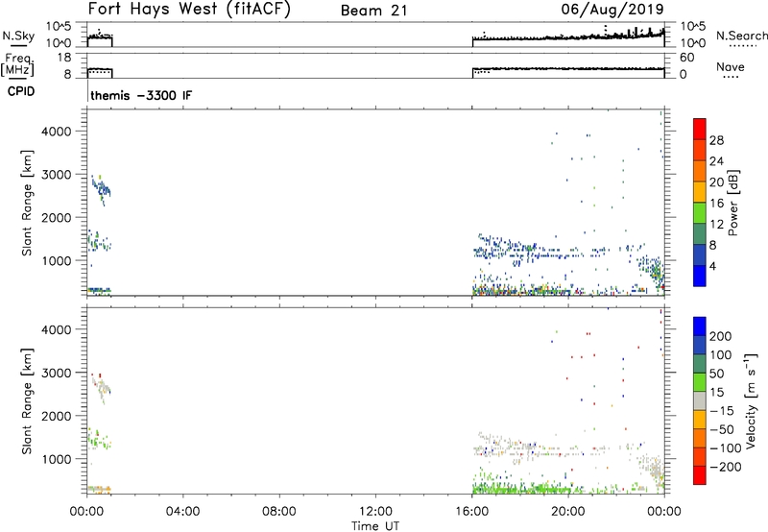This screenshot has height=532, width=768.
Task: Click the "-50" velocity colorbar label
Action: 722,429
